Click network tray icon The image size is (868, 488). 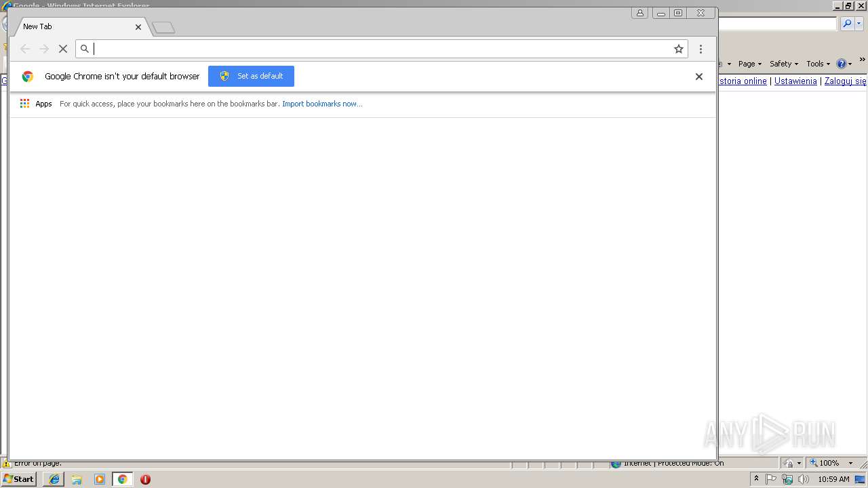[x=787, y=479]
